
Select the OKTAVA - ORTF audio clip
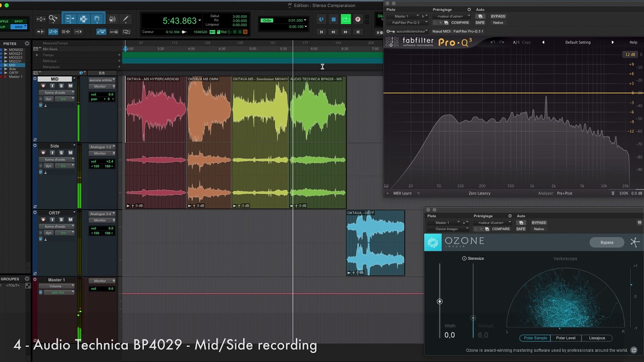[375, 243]
